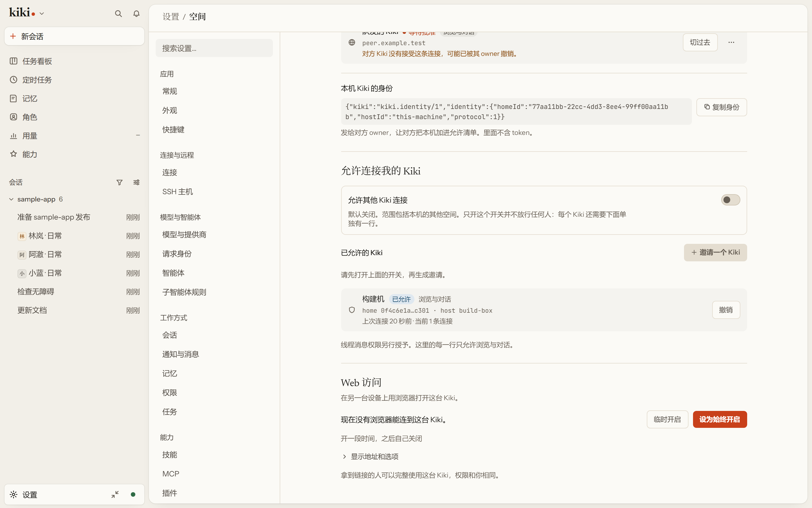Go to 设置 breadcrumb link
Image resolution: width=812 pixels, height=508 pixels.
[x=171, y=16]
